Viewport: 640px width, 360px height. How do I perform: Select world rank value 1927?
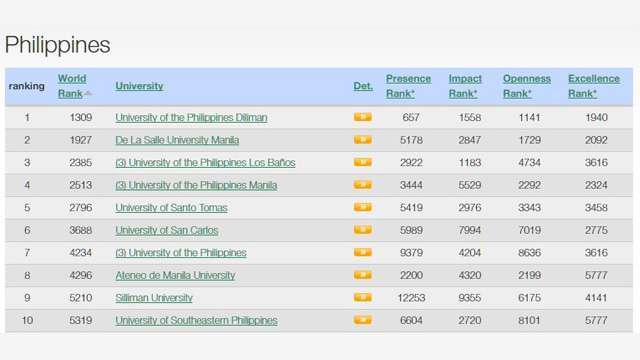tap(80, 140)
